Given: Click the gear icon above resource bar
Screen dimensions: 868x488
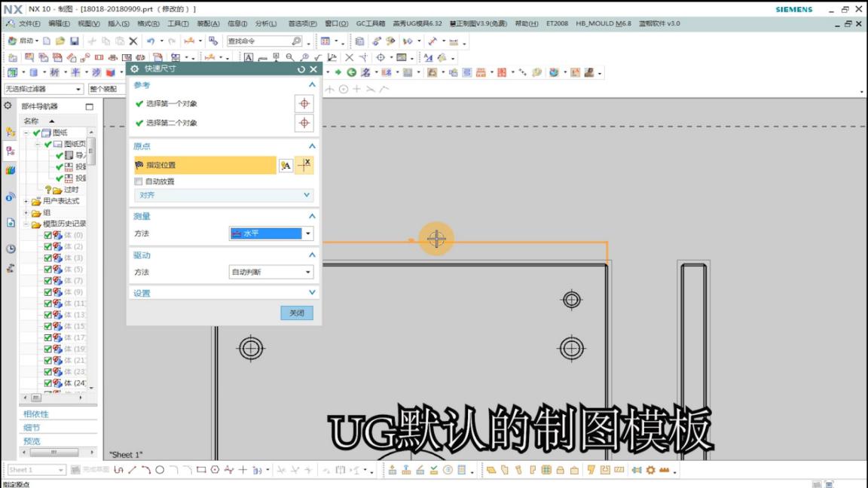Looking at the screenshot, I should coord(8,105).
